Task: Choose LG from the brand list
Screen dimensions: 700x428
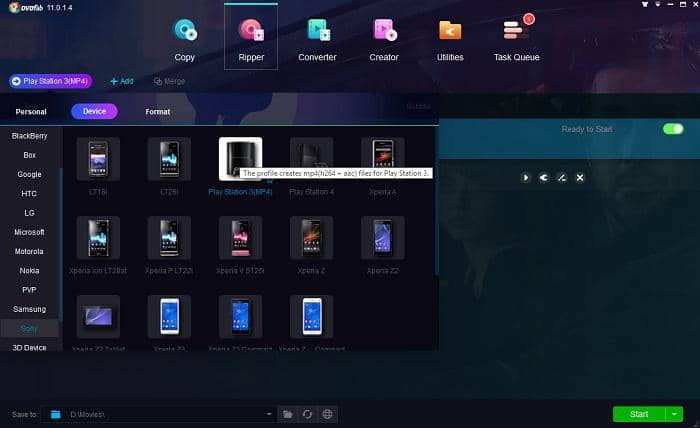Action: [29, 213]
